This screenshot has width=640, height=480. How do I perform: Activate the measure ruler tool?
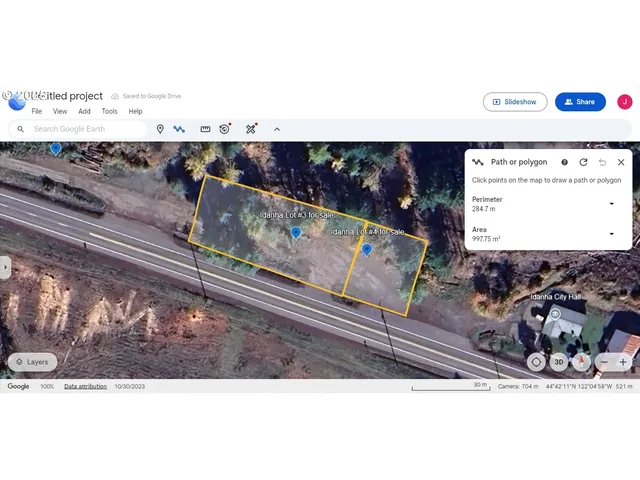[205, 129]
